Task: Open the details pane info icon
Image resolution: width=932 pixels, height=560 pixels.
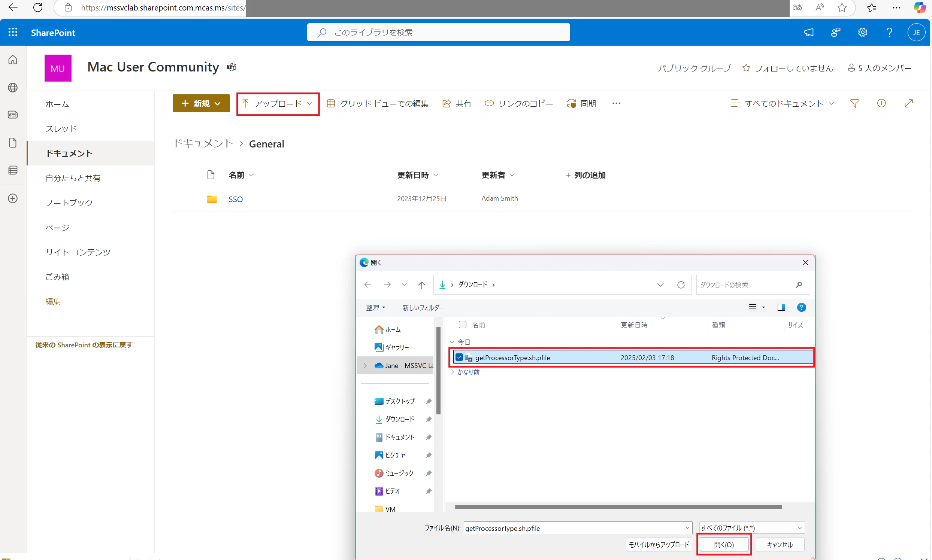Action: point(881,103)
